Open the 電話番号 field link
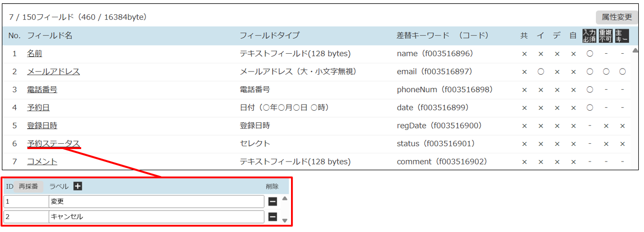 (x=42, y=90)
